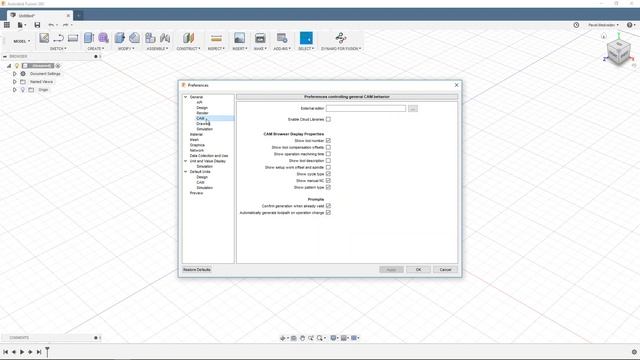Open the SKETCH dropdown menu
640x360 pixels.
[x=58, y=49]
